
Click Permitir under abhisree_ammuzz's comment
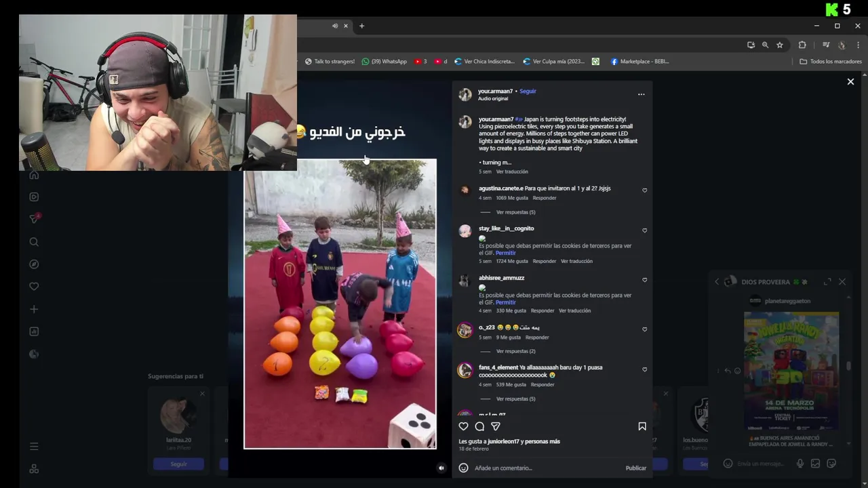(x=505, y=302)
